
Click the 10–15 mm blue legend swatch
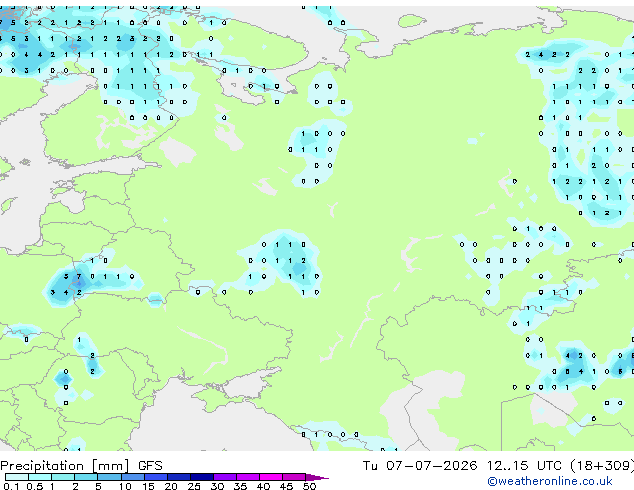pos(132,477)
